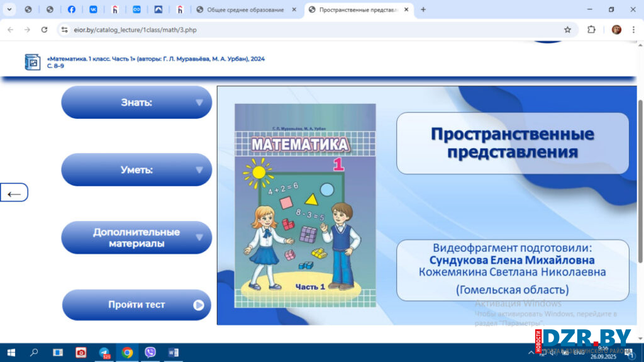This screenshot has height=362, width=644.
Task: Open the second pinned globe tab
Action: click(x=50, y=9)
